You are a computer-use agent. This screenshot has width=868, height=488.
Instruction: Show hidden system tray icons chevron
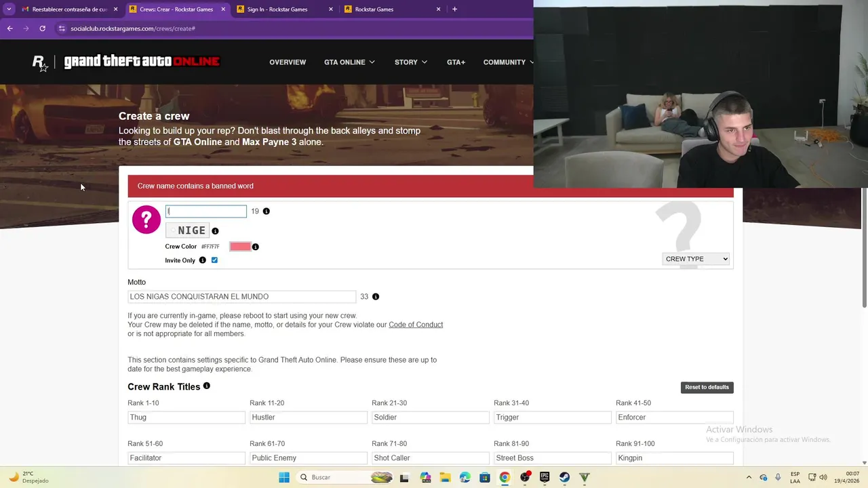(x=749, y=477)
